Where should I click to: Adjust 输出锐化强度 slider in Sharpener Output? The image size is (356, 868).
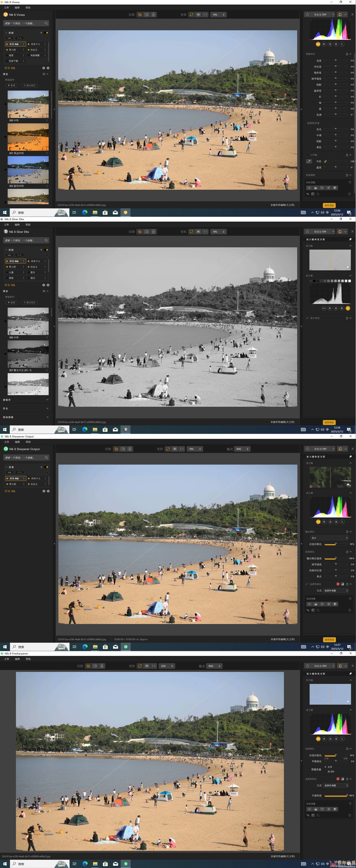pos(335,558)
